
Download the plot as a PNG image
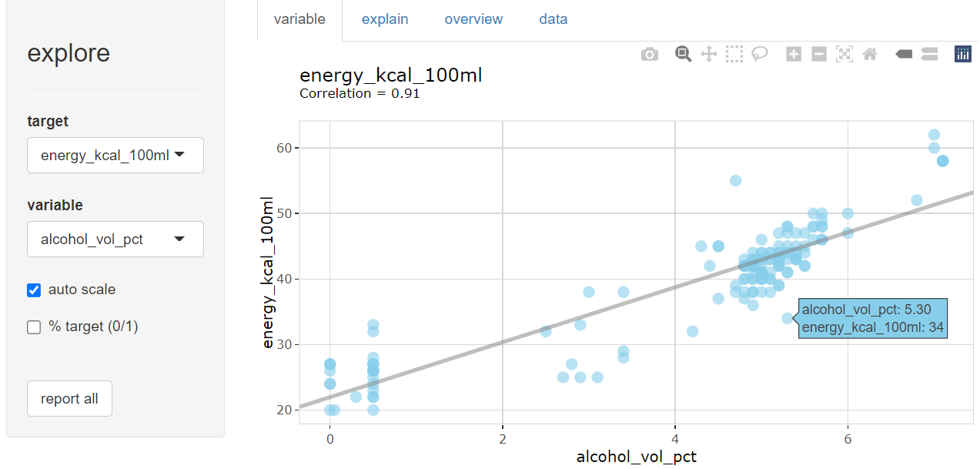pyautogui.click(x=649, y=54)
